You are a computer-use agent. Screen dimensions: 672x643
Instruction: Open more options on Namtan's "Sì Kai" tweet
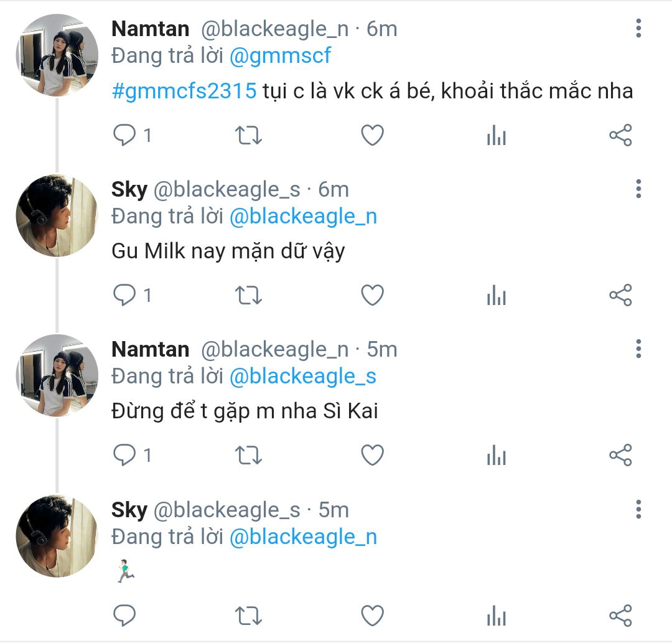638,349
